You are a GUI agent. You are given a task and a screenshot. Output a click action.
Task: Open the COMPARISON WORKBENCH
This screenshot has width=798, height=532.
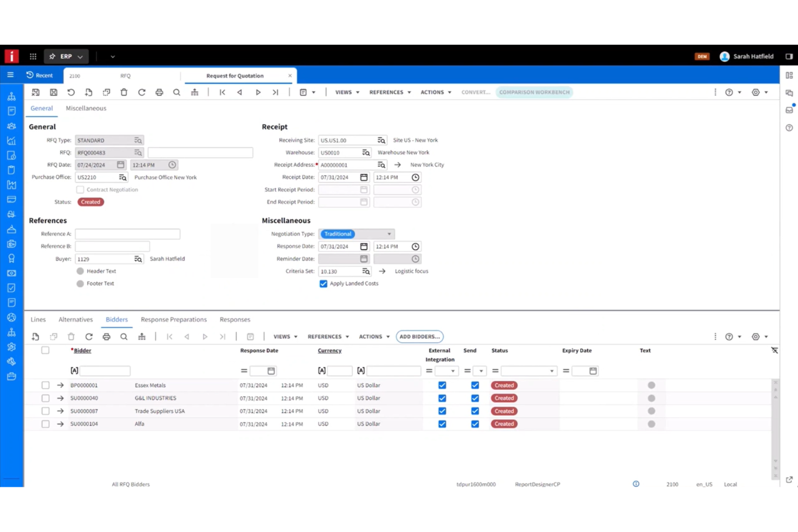click(x=534, y=92)
